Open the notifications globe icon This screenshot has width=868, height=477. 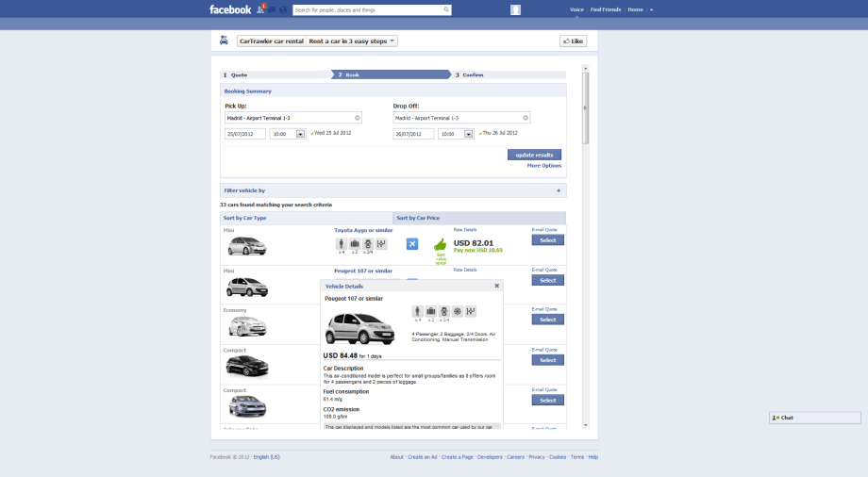click(283, 10)
